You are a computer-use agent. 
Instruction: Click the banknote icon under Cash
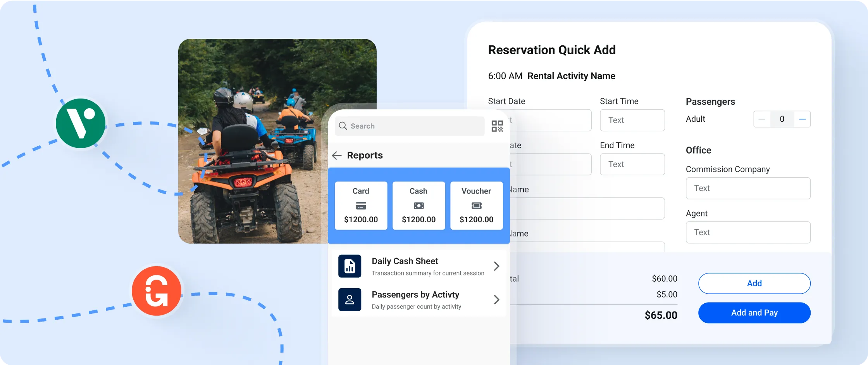pyautogui.click(x=418, y=206)
